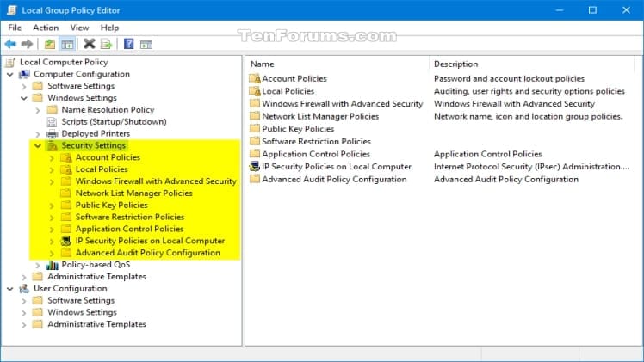This screenshot has width=644, height=362.
Task: Open the View menu
Action: 80,28
